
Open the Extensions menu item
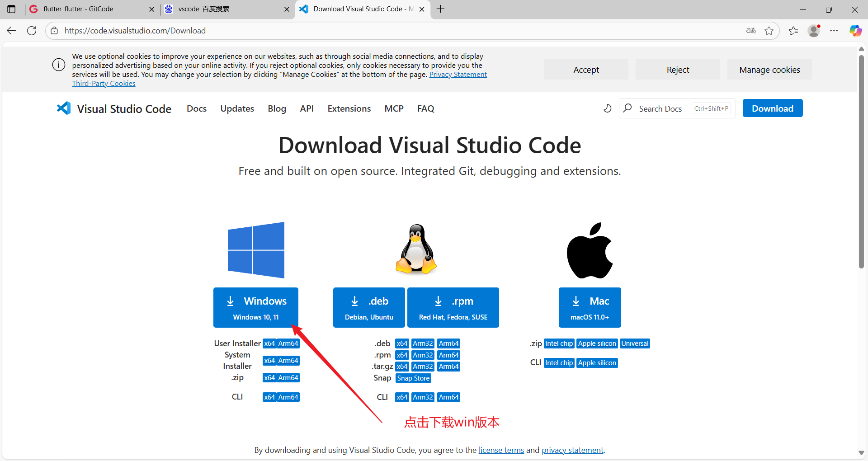(x=349, y=108)
